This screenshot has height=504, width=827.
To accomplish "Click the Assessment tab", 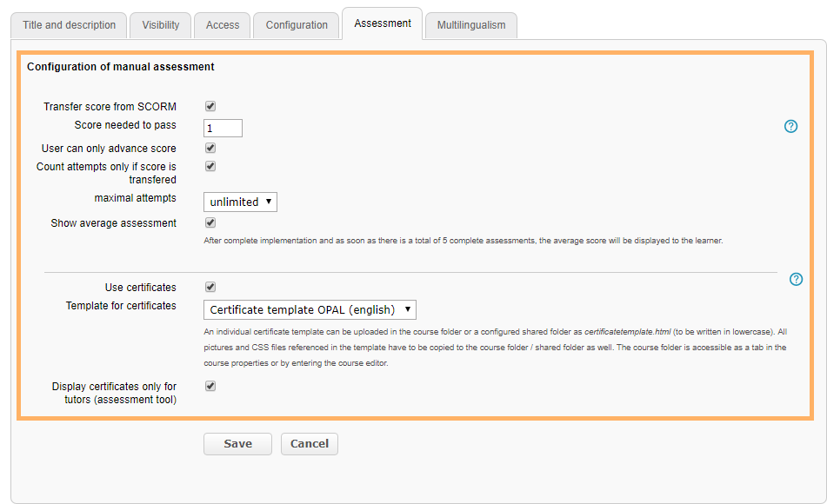I will [383, 23].
